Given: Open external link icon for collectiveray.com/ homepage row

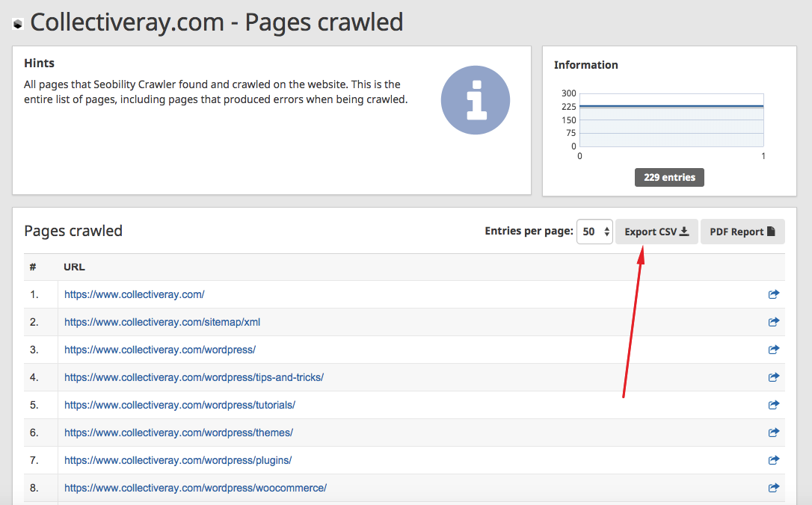Looking at the screenshot, I should click(x=774, y=294).
